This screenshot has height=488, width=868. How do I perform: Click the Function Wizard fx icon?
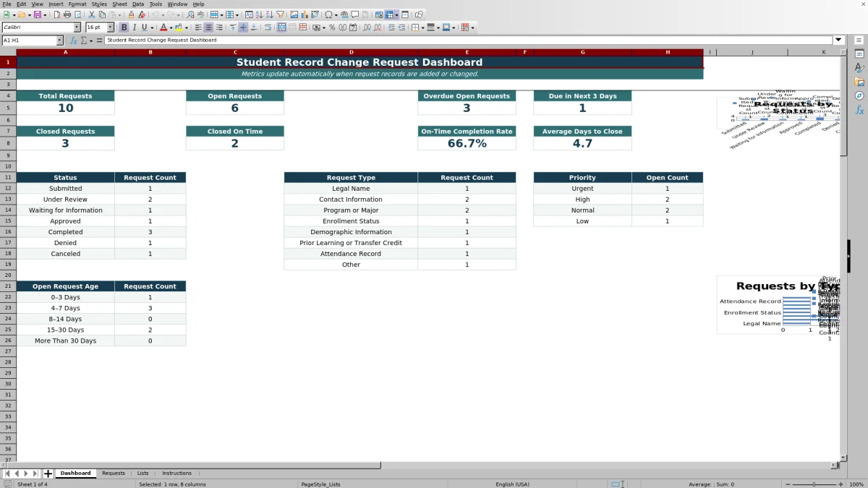point(73,40)
